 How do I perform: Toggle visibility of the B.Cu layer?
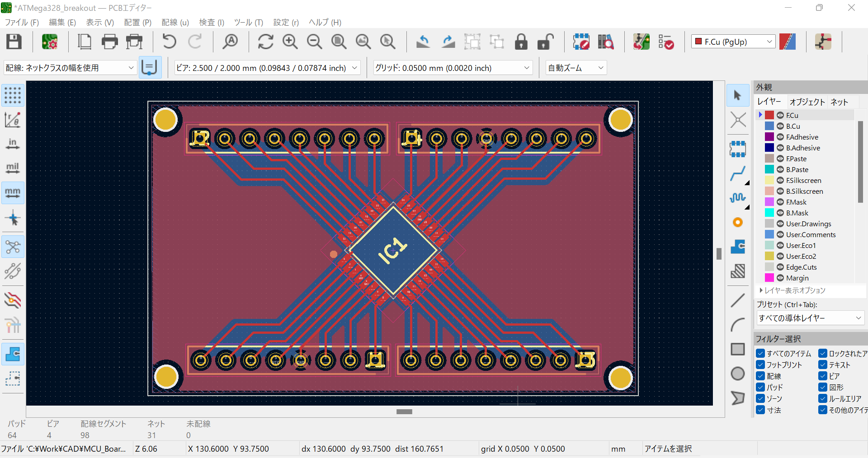780,126
